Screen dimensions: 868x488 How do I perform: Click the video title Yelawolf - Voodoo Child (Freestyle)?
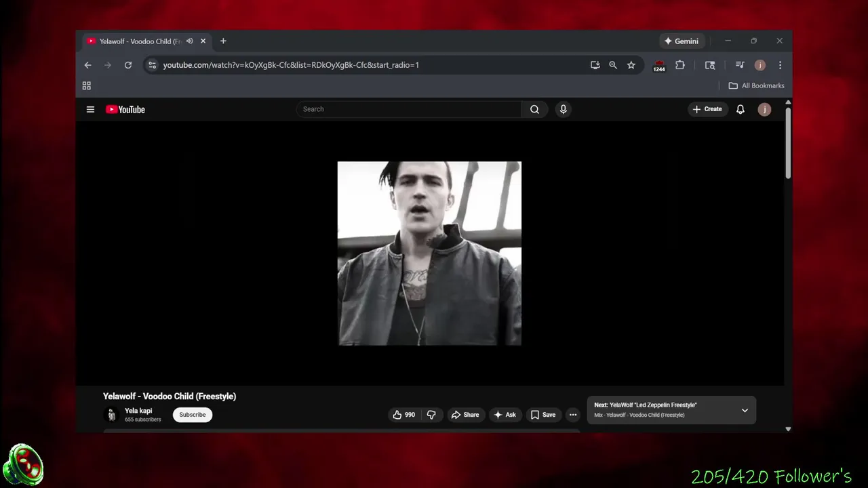170,396
